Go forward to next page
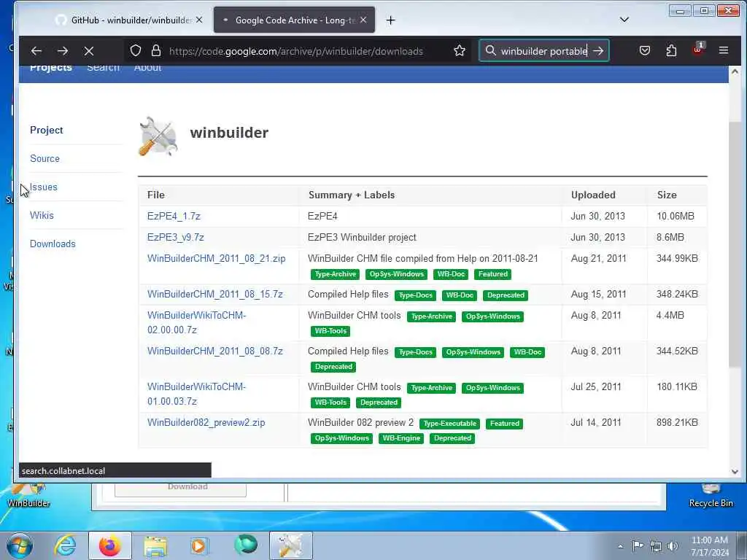Viewport: 747px width, 560px height. [63, 51]
